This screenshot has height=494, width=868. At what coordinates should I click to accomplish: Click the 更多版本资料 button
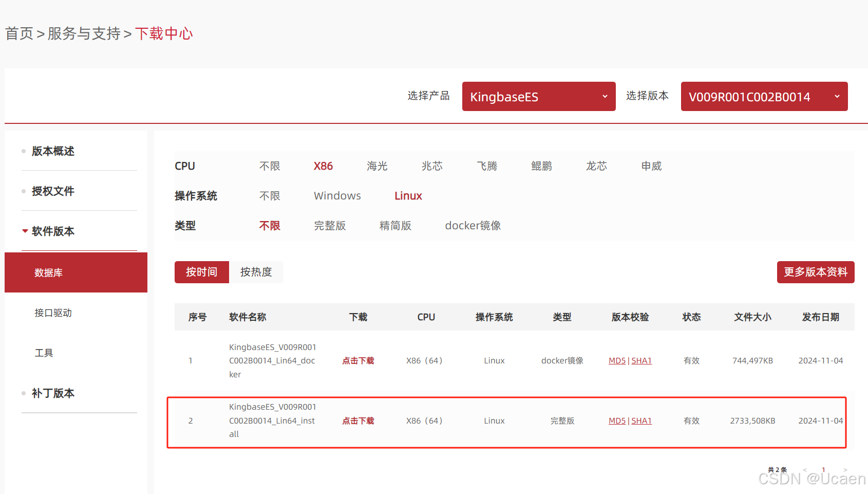816,272
